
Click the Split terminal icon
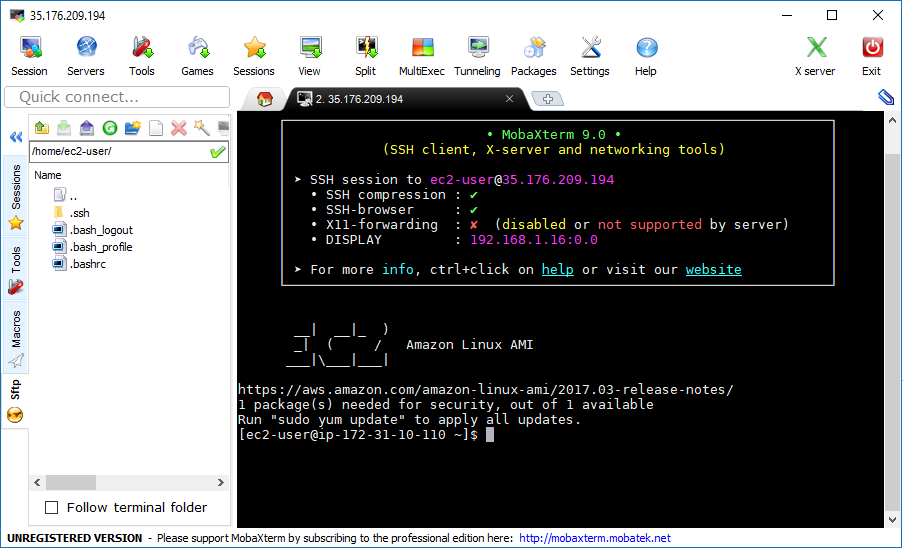click(x=366, y=56)
